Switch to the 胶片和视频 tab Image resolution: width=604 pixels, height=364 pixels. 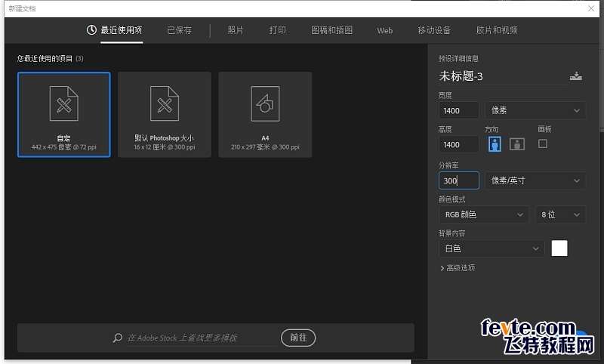click(497, 30)
